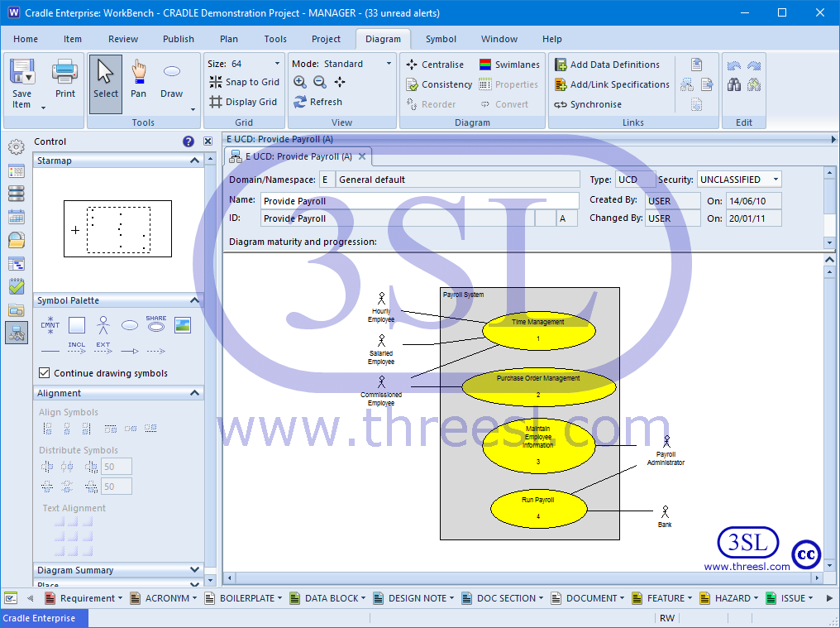Click Add Data Definitions

pyautogui.click(x=607, y=65)
